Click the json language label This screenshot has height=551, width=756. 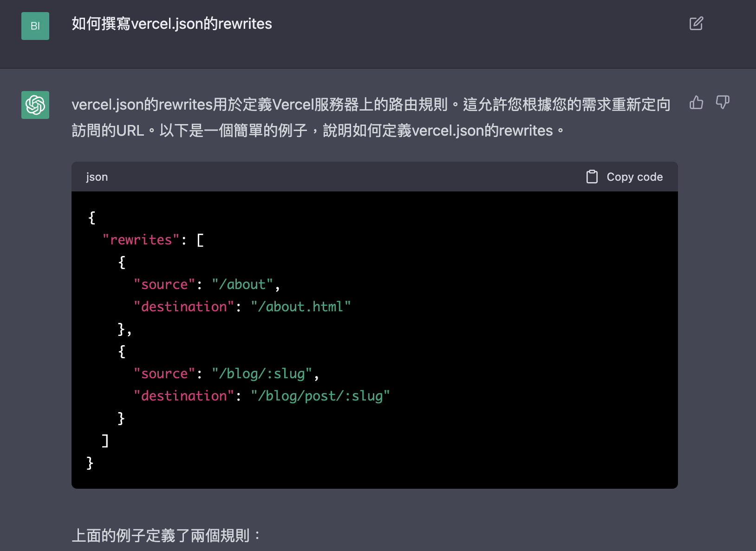[97, 177]
